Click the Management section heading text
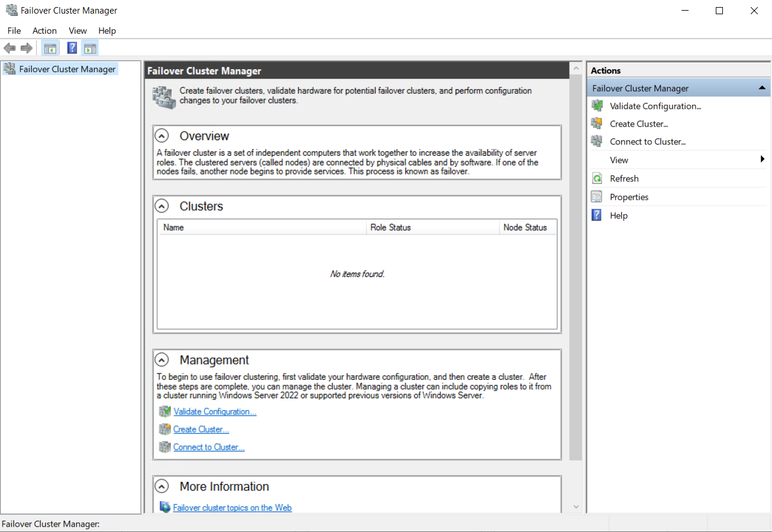Image resolution: width=772 pixels, height=532 pixels. point(214,360)
